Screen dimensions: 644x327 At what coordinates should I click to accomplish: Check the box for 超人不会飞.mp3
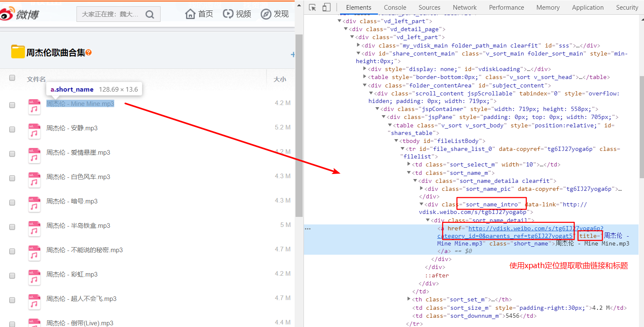click(x=12, y=300)
